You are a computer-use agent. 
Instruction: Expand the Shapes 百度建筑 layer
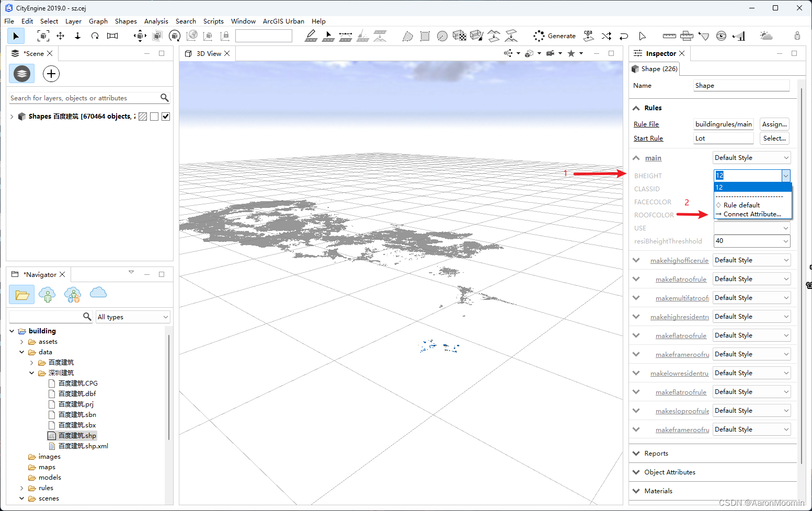[x=12, y=117]
